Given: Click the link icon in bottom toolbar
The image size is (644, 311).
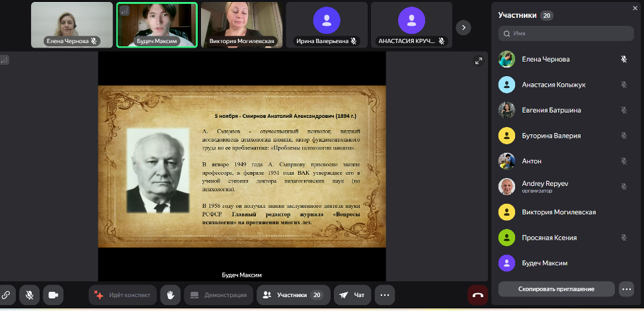Looking at the screenshot, I should click(x=5, y=294).
